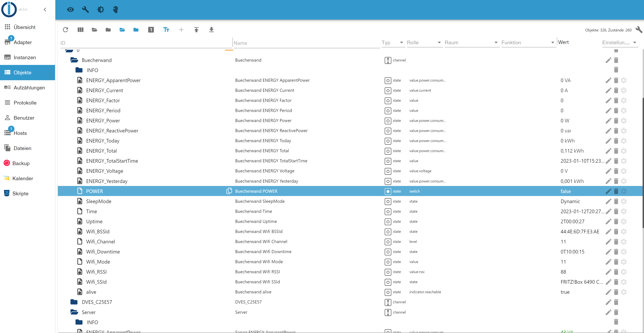Click the download objects arrow icon

coord(211,30)
